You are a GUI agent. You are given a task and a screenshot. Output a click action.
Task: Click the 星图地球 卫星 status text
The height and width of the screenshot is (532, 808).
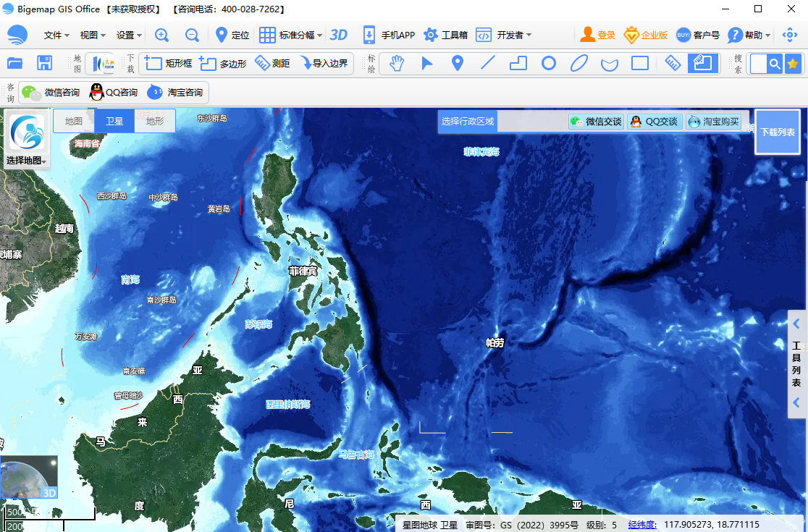[430, 525]
